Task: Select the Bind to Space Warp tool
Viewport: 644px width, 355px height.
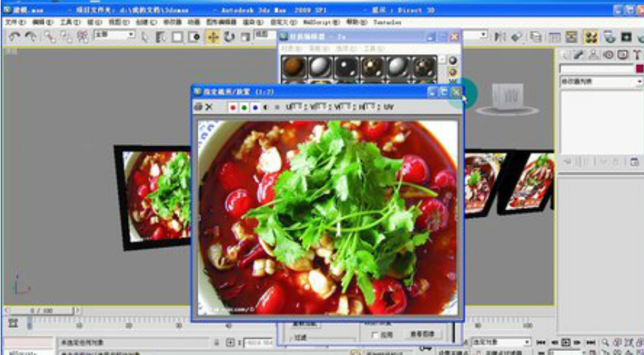Action: (83, 37)
